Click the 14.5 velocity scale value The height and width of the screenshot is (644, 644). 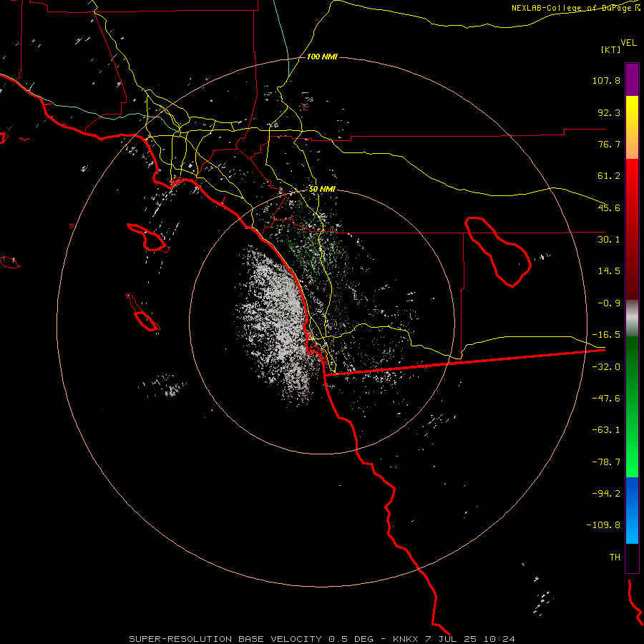[x=609, y=271]
